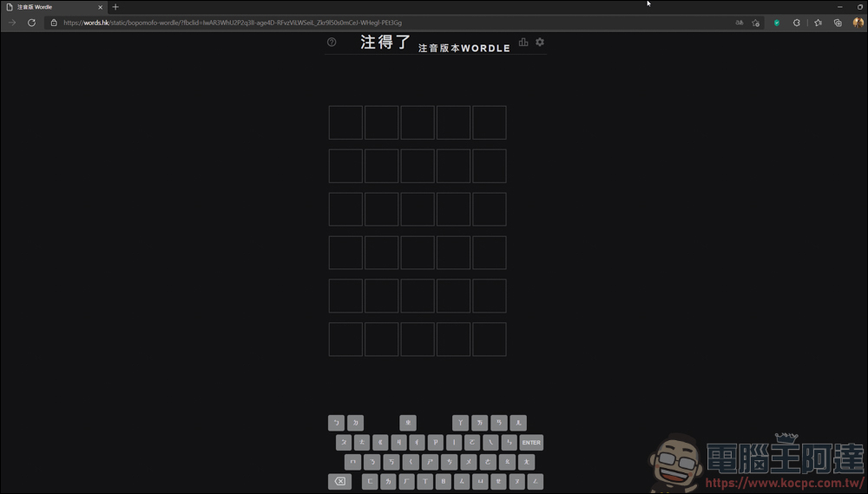Add this page to favorites star
Screen dimensions: 868x494
pyautogui.click(x=756, y=23)
